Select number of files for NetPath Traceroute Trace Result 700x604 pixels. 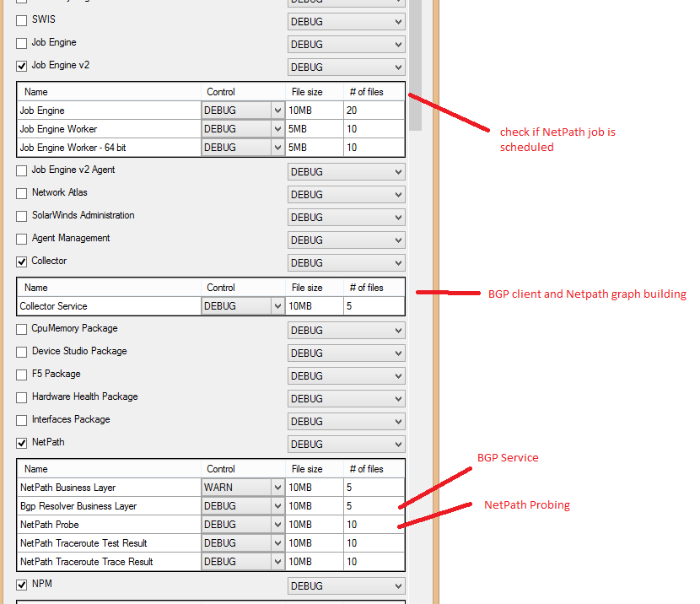[x=374, y=562]
